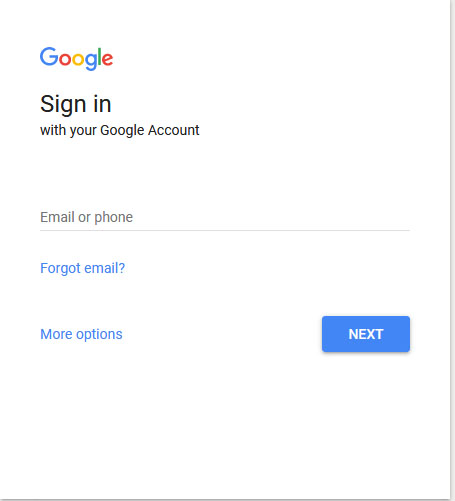This screenshot has height=501, width=455.
Task: Click the green l in the Google logo
Action: pos(99,57)
